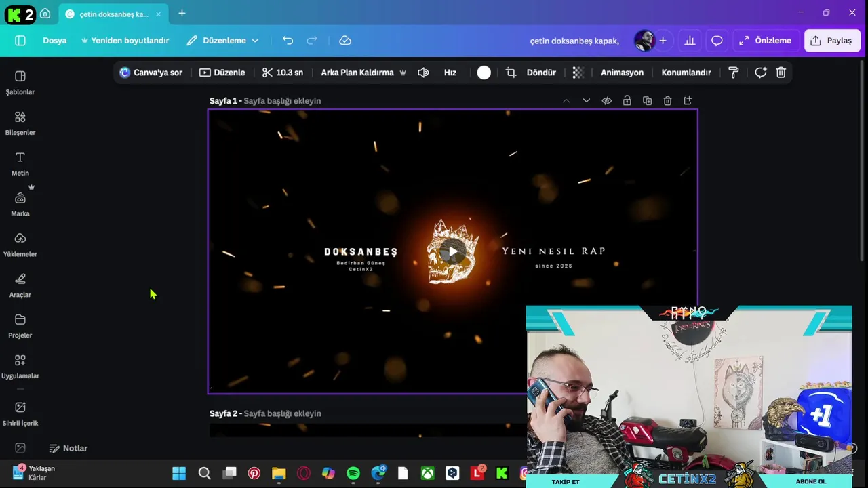Undo the last action
868x488 pixels.
click(x=288, y=41)
